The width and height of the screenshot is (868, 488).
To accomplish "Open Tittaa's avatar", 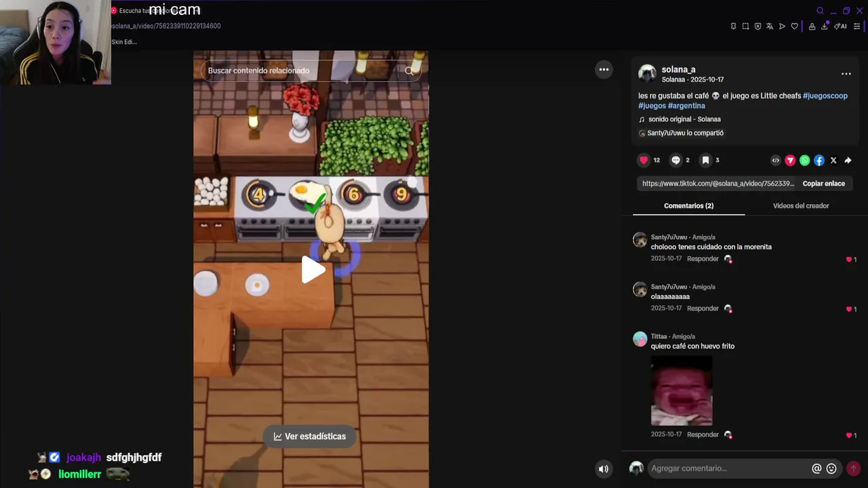I will click(639, 339).
